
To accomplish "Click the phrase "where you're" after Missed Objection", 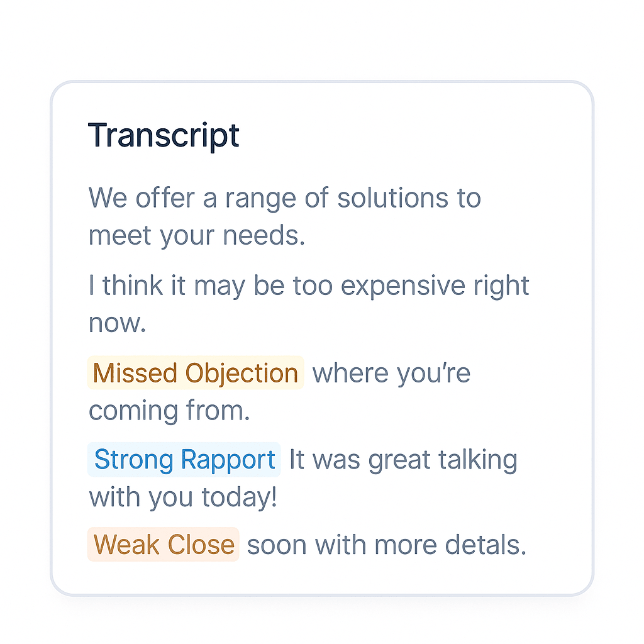I will (x=391, y=374).
